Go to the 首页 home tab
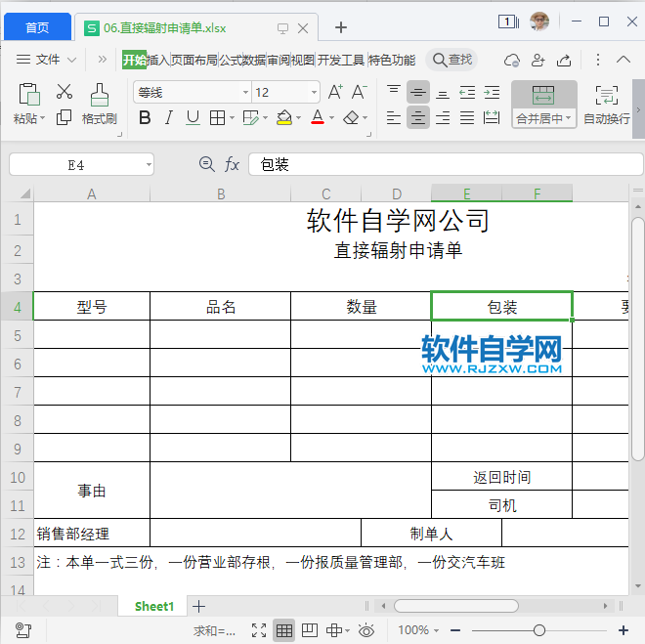Viewport: 645px width, 644px height. tap(37, 27)
